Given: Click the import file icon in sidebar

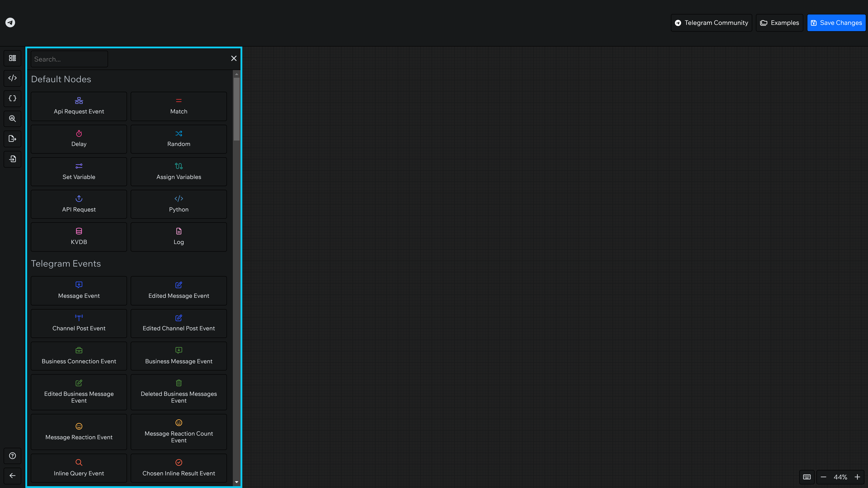Looking at the screenshot, I should pyautogui.click(x=12, y=159).
